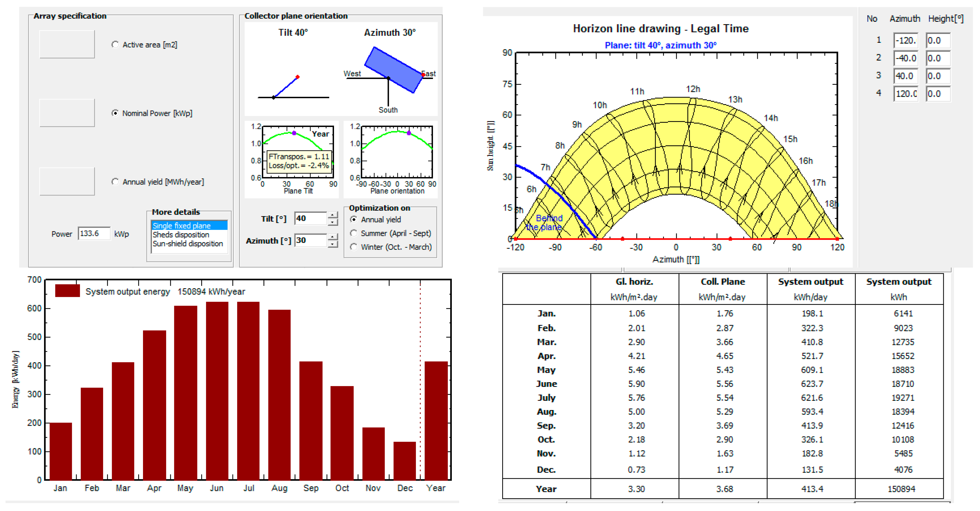The width and height of the screenshot is (980, 511).
Task: Increase Azimuth value with up arrow
Action: 332,237
